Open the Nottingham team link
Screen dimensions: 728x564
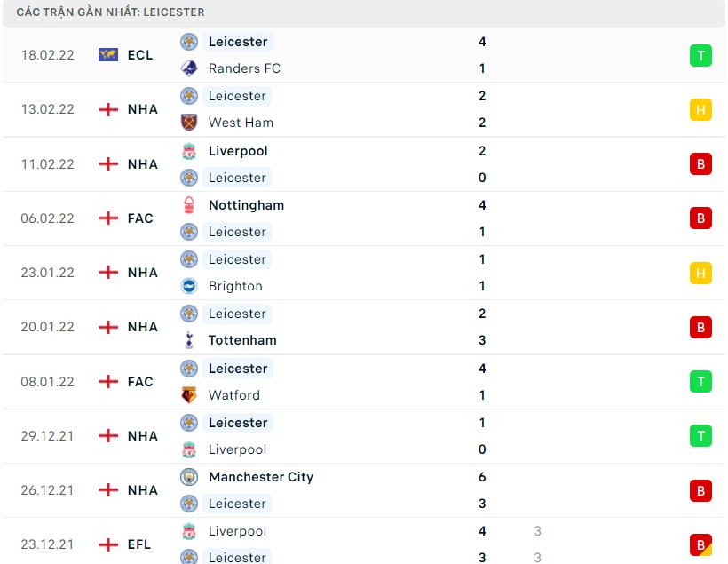[x=246, y=205]
